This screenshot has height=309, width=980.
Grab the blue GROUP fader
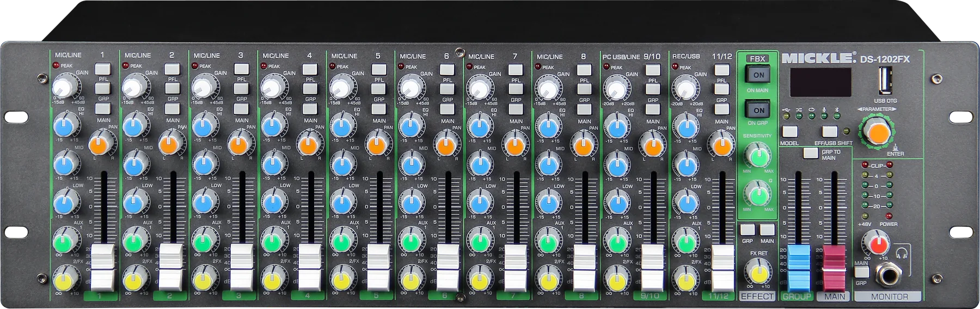tap(799, 268)
